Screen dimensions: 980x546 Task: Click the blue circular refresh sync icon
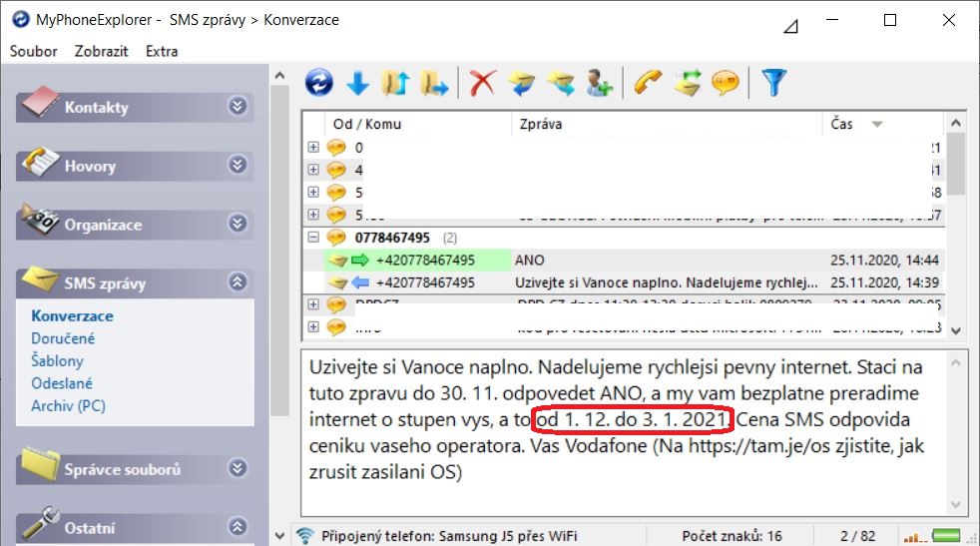(318, 84)
